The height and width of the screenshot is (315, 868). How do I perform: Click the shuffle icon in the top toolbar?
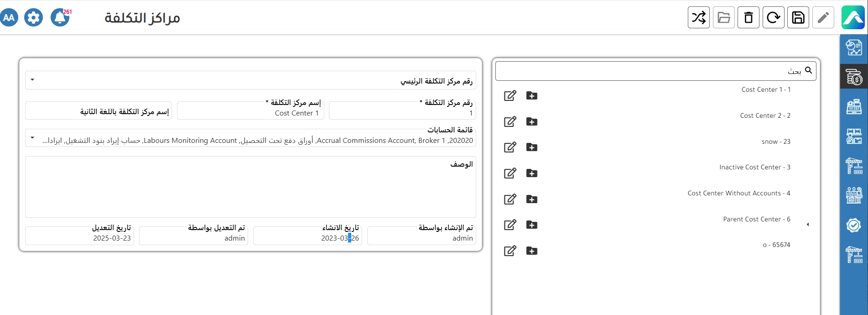tap(698, 18)
